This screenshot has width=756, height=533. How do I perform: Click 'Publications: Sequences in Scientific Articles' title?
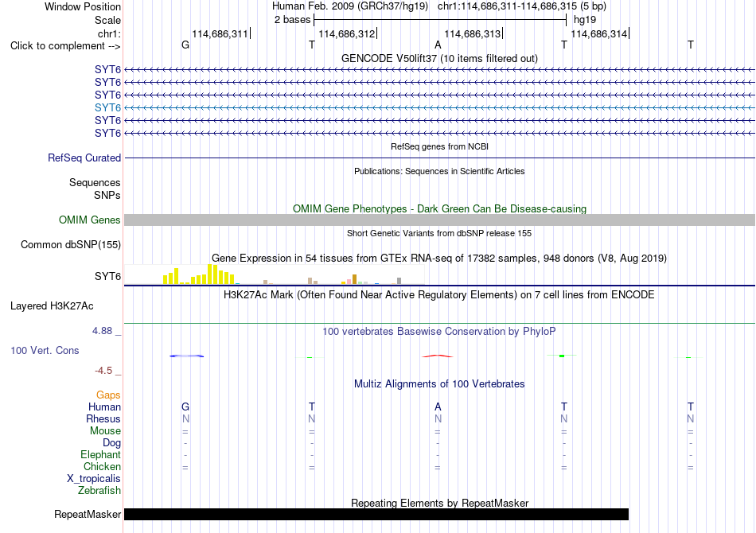[x=439, y=171]
